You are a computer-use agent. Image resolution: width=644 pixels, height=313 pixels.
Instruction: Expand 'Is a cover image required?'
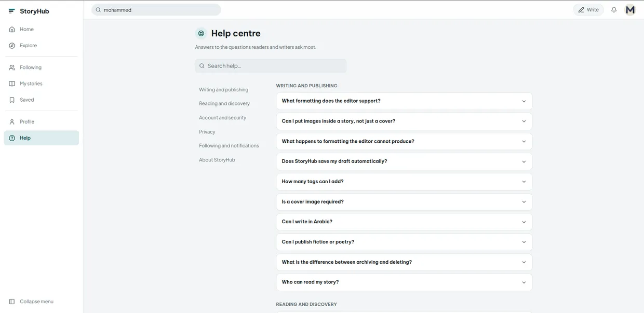pos(404,202)
